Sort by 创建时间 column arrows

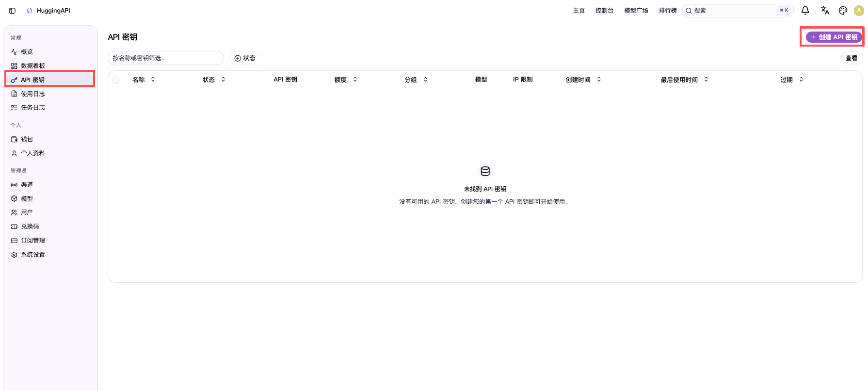pyautogui.click(x=599, y=80)
